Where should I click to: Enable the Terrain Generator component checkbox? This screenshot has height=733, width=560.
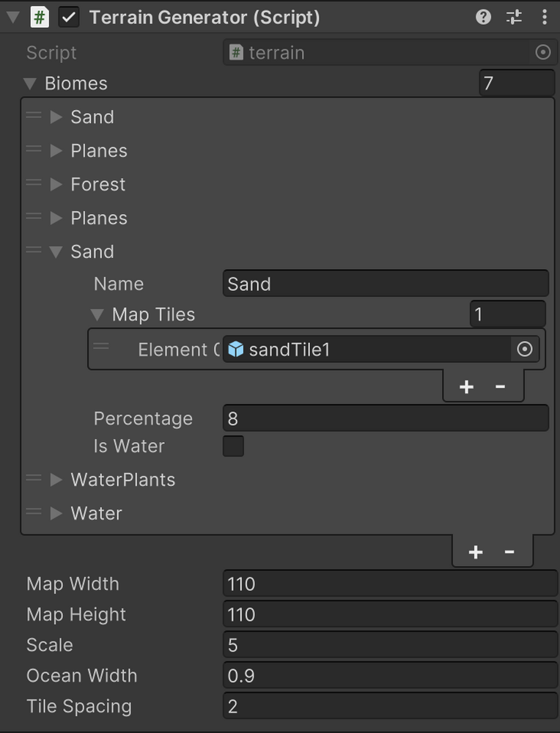coord(69,17)
